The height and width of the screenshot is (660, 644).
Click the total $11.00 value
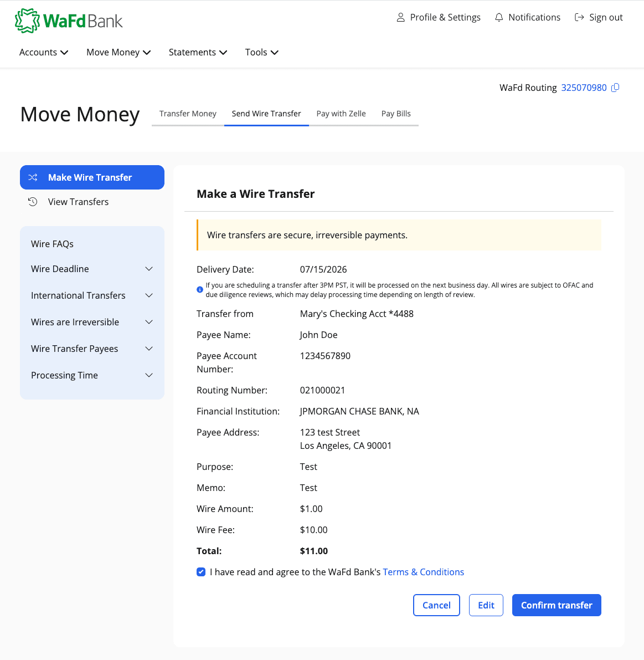314,551
